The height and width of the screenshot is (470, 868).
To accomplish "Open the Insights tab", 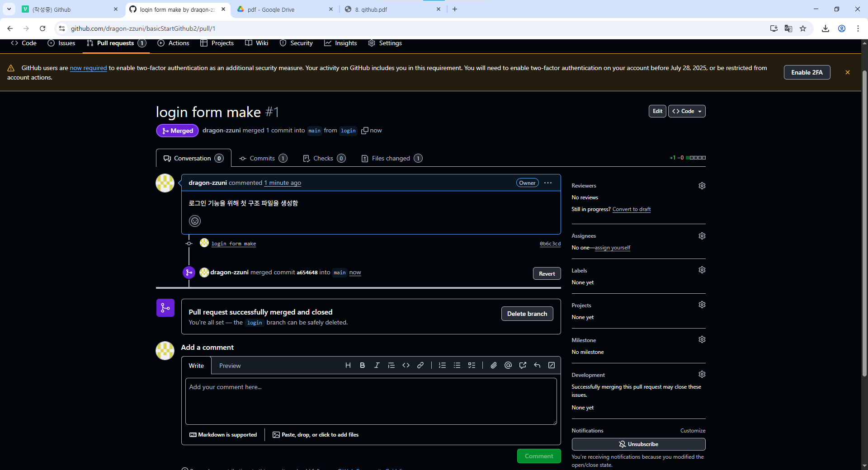I will tap(340, 43).
